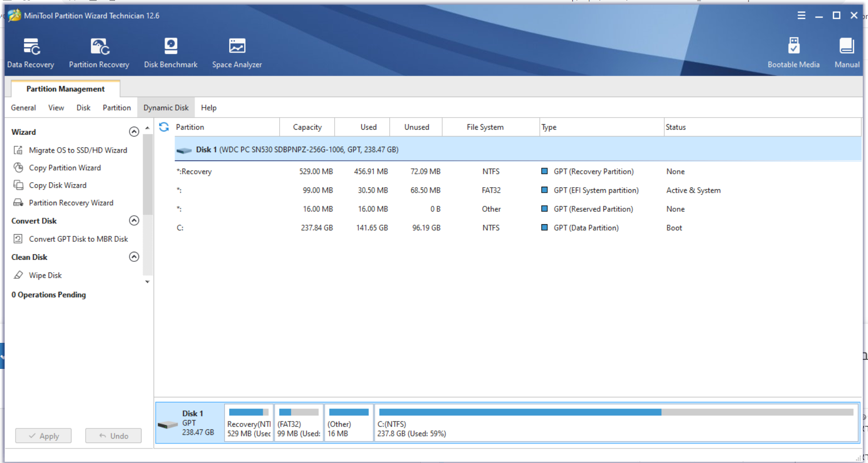
Task: Open the Disk Benchmark tool
Action: (x=171, y=53)
